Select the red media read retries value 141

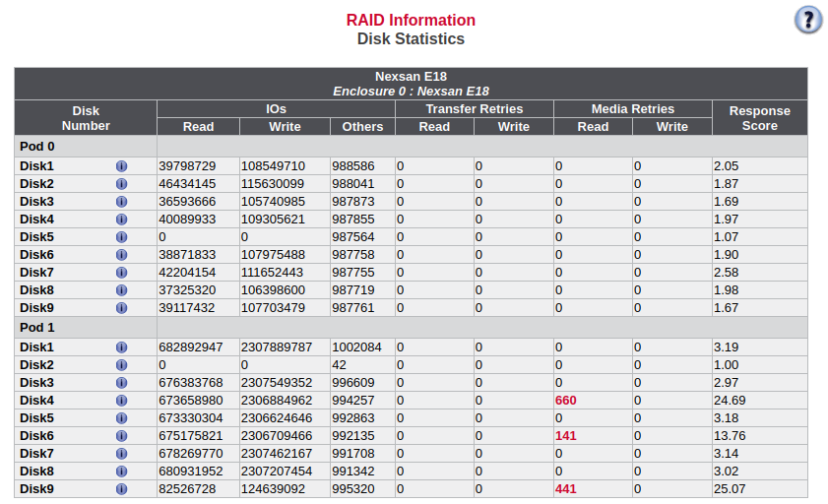coord(565,436)
